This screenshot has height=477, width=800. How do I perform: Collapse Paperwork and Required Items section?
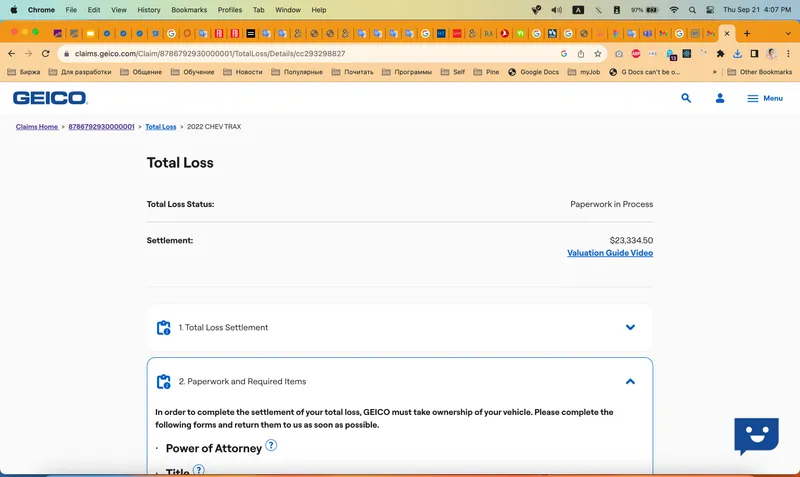tap(630, 381)
